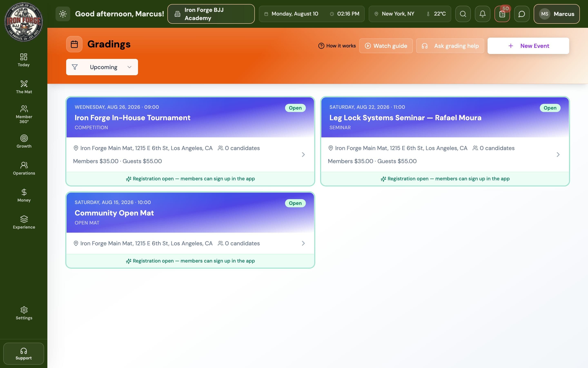This screenshot has height=368, width=588.
Task: Open the Leg Lock Systems Seminar card chevron
Action: 558,155
